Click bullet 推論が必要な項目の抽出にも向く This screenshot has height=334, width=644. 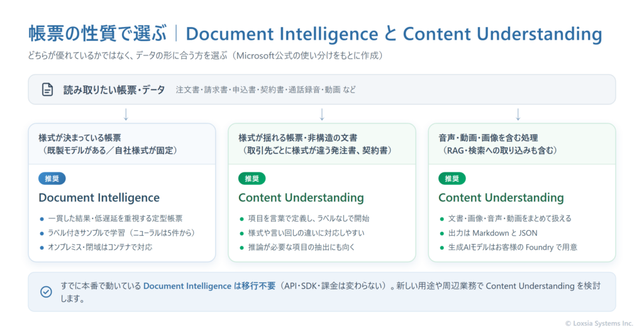pos(301,247)
